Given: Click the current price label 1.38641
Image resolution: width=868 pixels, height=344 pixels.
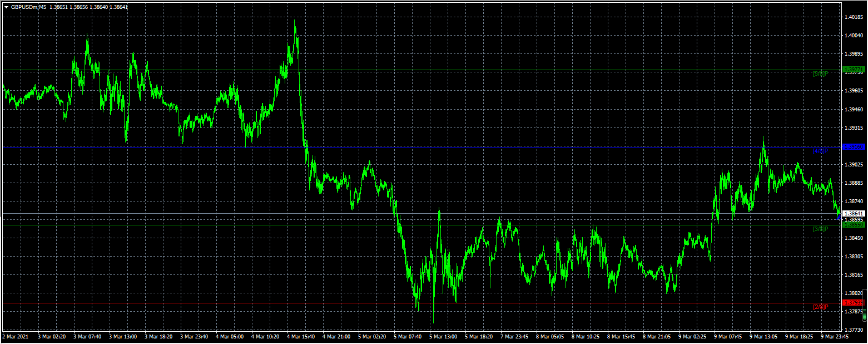Looking at the screenshot, I should (854, 213).
